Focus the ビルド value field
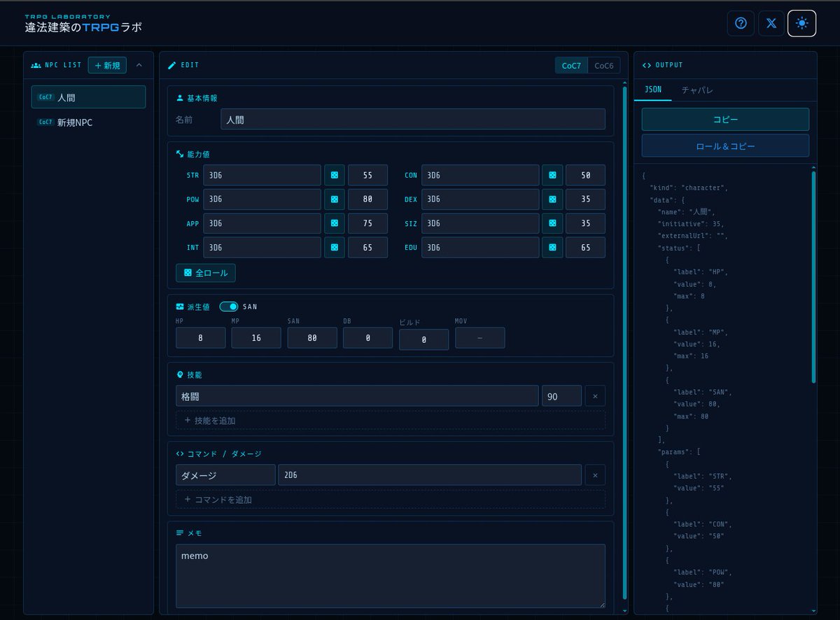 coord(424,339)
